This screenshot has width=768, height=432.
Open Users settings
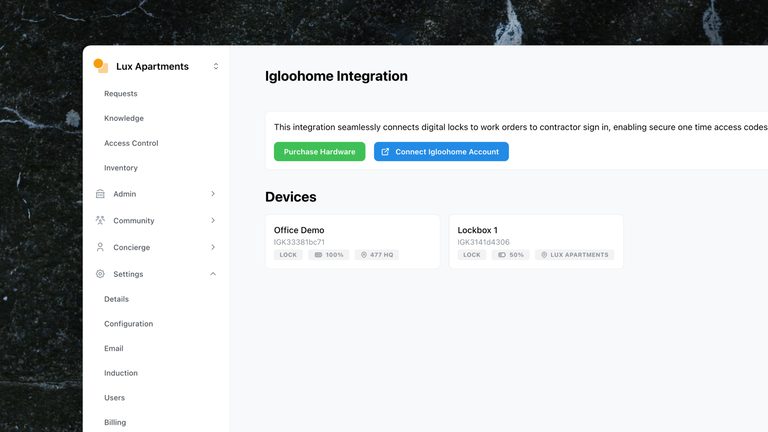point(114,398)
